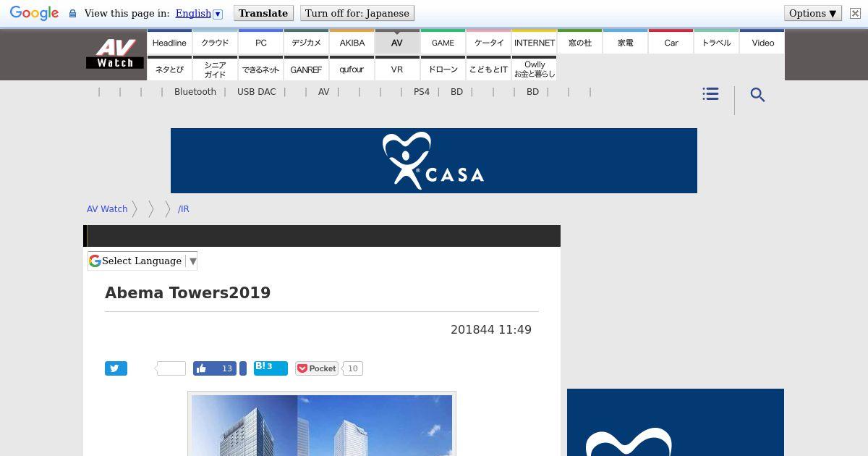This screenshot has height=456, width=868.
Task: Save the article to Pocket
Action: [316, 368]
